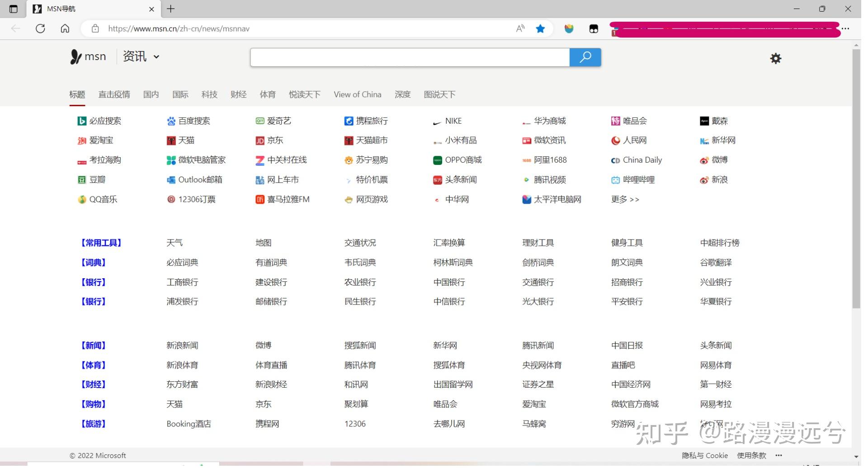Expand the 资讯 dropdown arrow
The width and height of the screenshot is (868, 468).
coord(157,57)
